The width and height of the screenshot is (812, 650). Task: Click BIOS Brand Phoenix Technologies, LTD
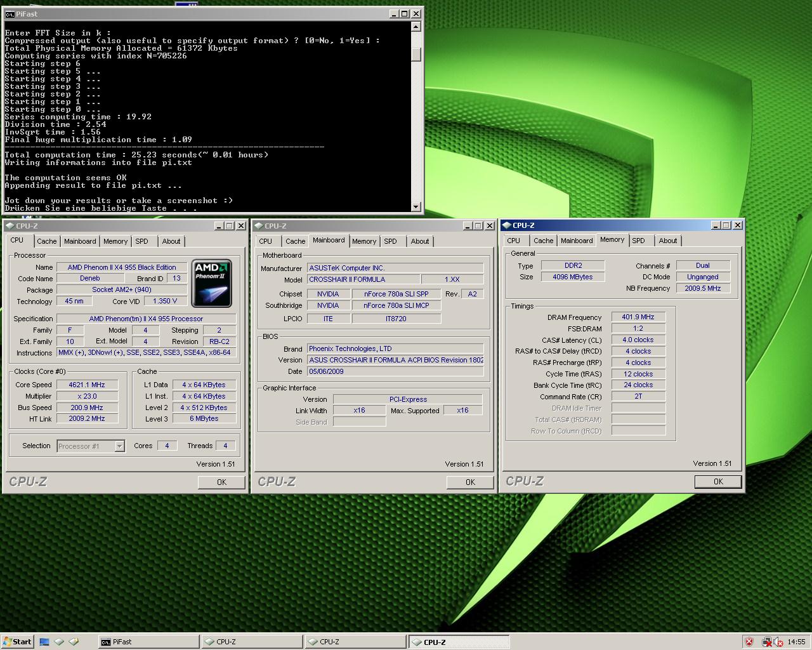click(395, 348)
